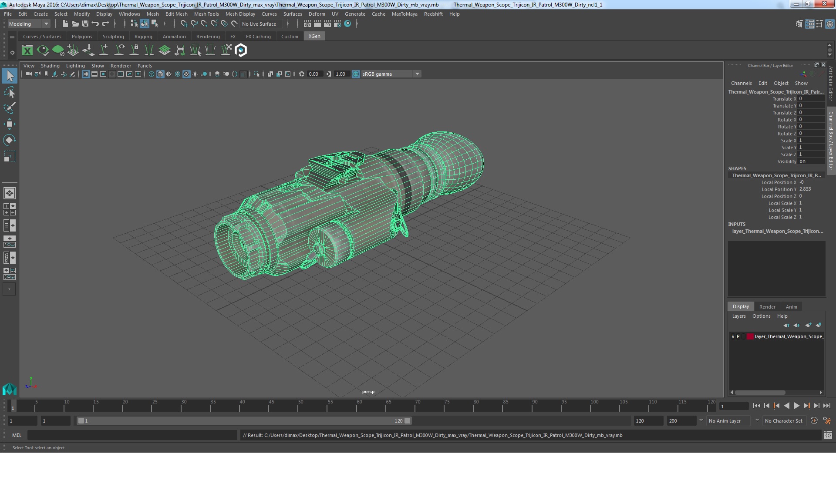This screenshot has height=504, width=836.
Task: Click the Translate X value field
Action: point(811,99)
